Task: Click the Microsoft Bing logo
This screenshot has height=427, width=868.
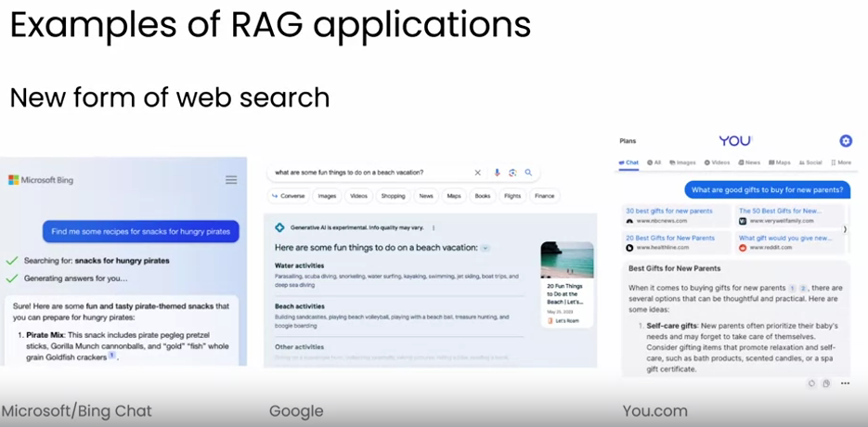Action: [x=41, y=180]
